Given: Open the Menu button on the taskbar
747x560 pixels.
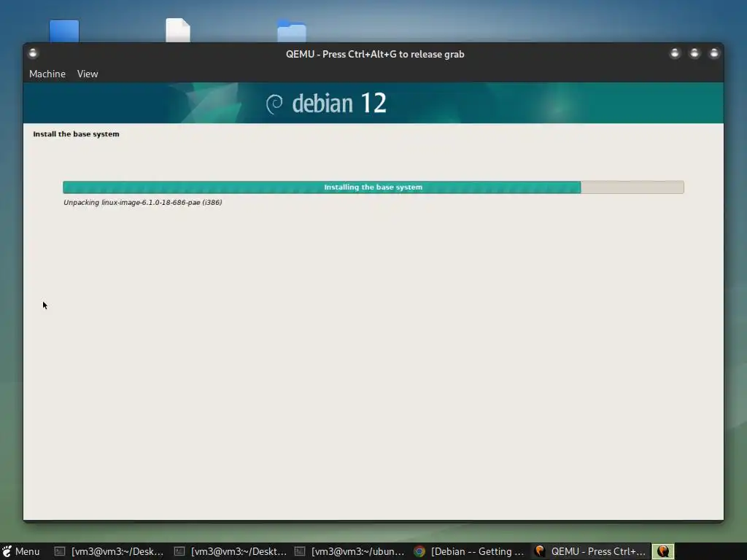Looking at the screenshot, I should (x=21, y=551).
